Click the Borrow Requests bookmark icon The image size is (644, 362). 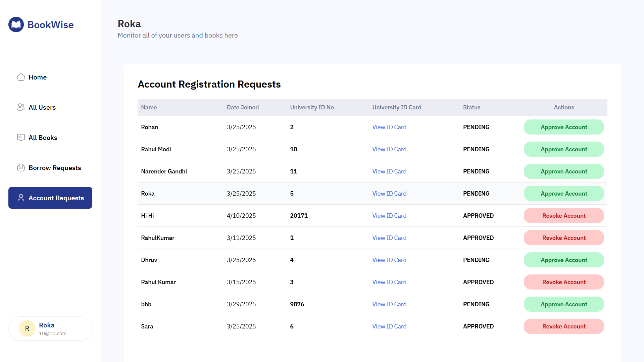[21, 167]
